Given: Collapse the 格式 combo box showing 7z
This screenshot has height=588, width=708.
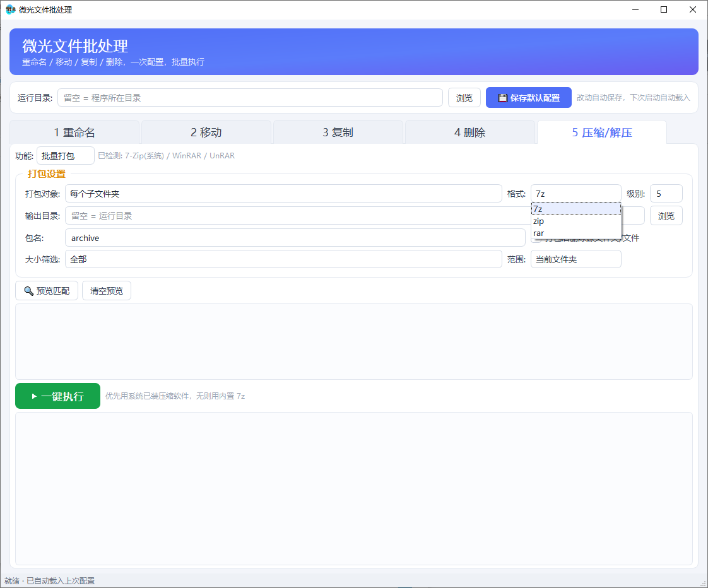Looking at the screenshot, I should [x=576, y=194].
